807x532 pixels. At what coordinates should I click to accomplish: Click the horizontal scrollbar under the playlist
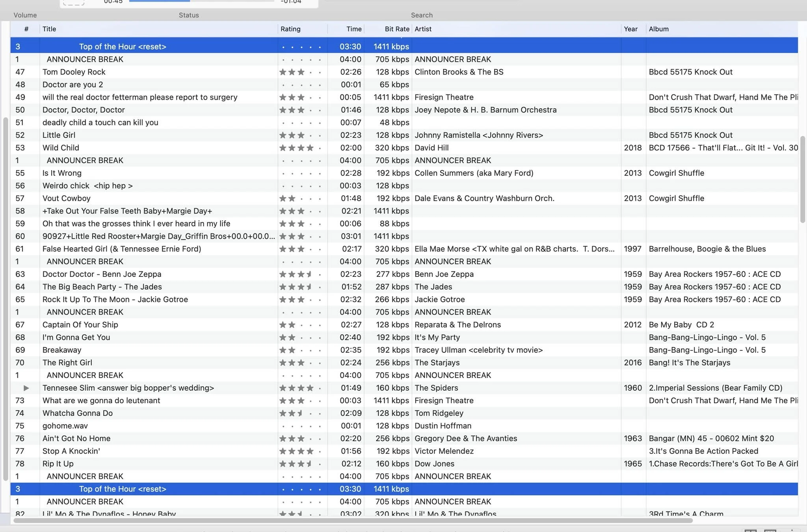pyautogui.click(x=353, y=521)
